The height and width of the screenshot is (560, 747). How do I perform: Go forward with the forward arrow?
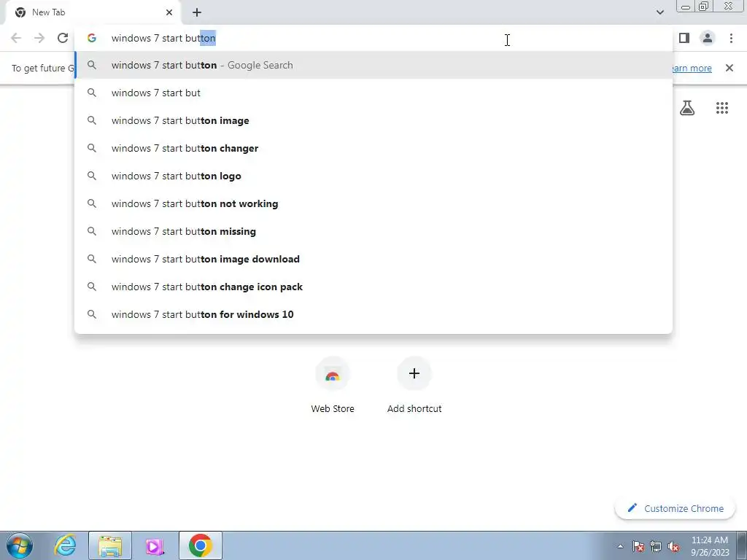[x=39, y=38]
